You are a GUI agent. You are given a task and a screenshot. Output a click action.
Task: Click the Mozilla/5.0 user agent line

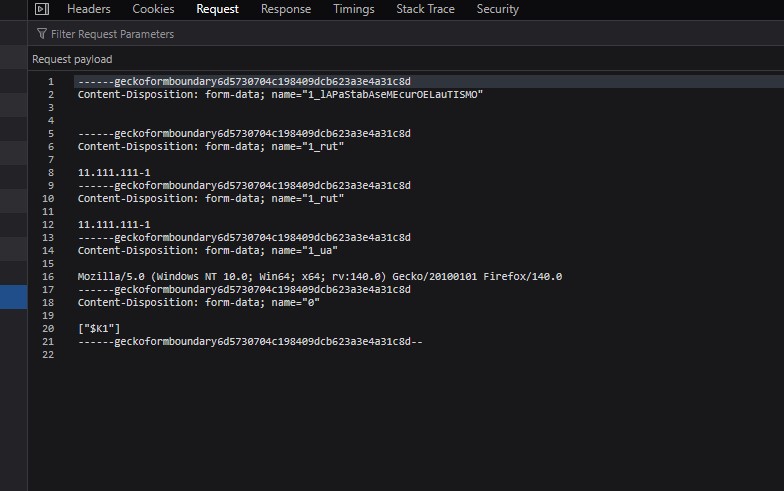320,276
